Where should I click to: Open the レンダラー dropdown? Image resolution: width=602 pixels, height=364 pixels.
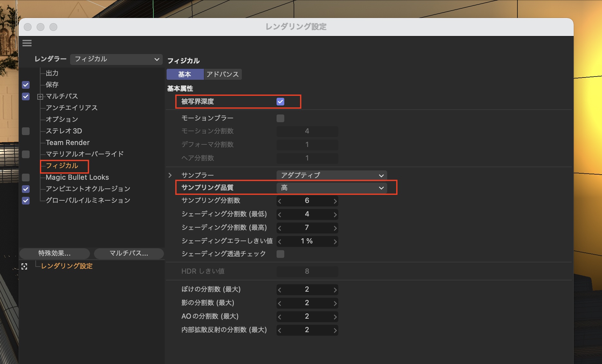pos(116,59)
